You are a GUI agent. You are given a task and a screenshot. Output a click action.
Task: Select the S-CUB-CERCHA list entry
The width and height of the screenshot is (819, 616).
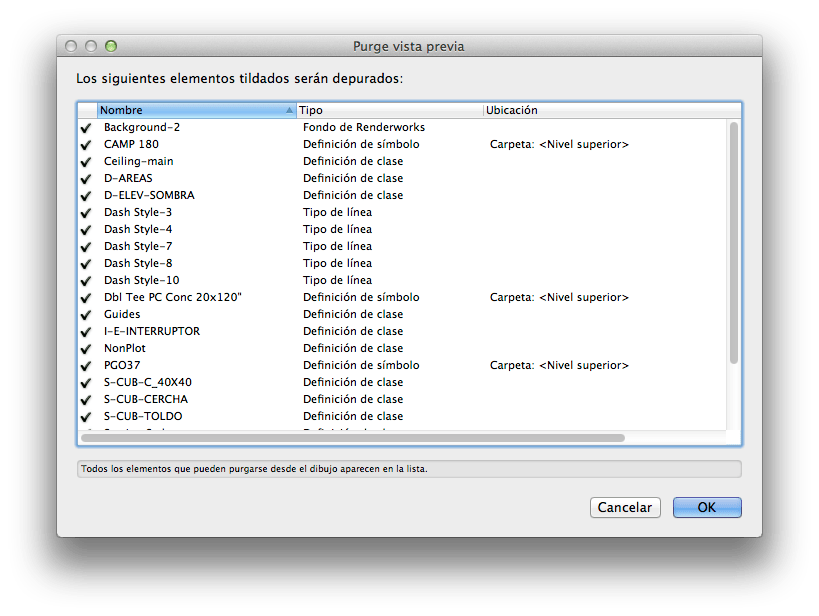[146, 400]
